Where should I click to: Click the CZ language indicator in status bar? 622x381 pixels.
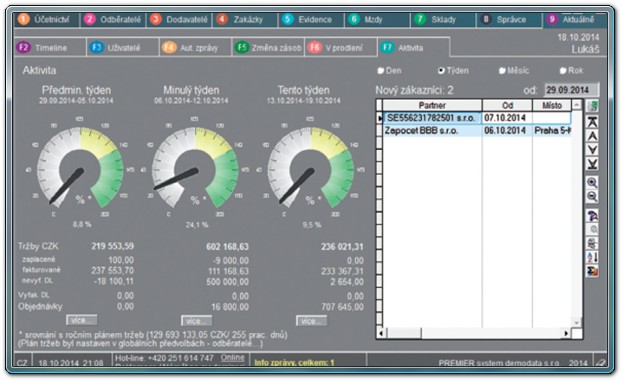tap(22, 362)
